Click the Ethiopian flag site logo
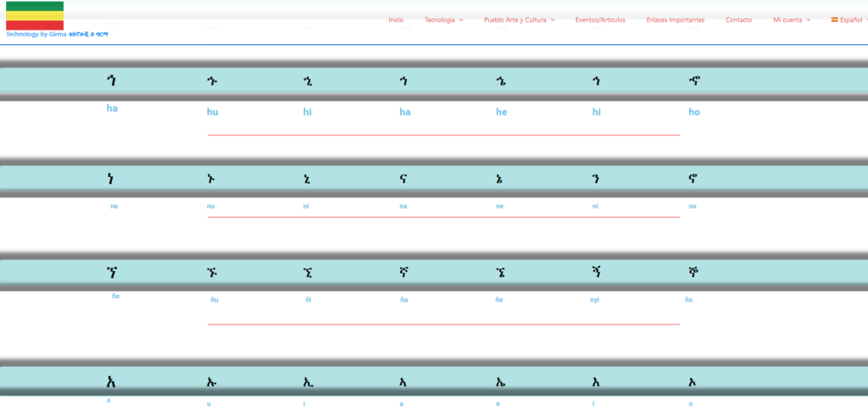Screen dimensions: 868x415 tap(35, 15)
